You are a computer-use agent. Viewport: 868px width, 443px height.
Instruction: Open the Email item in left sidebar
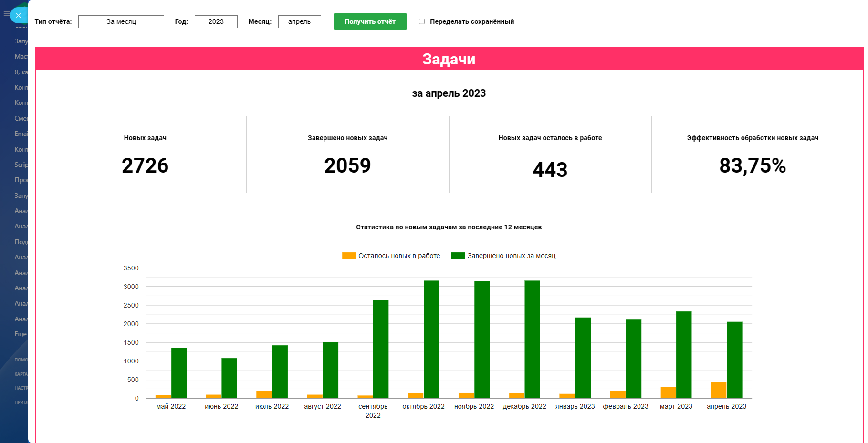21,134
